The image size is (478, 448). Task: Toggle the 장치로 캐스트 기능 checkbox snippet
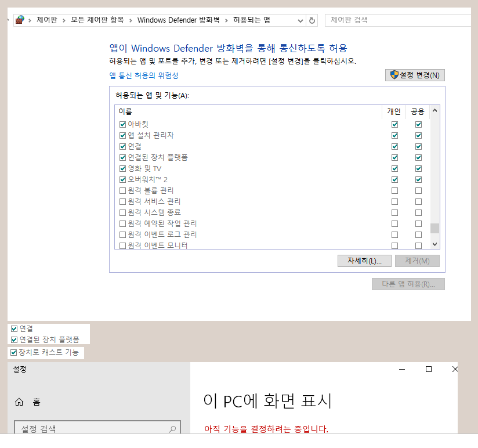click(13, 353)
